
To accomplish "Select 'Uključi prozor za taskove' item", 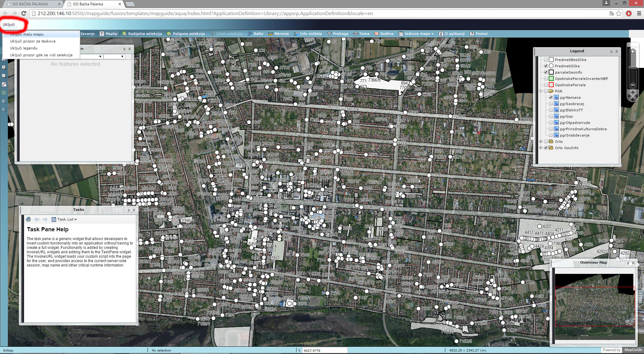I will 33,41.
